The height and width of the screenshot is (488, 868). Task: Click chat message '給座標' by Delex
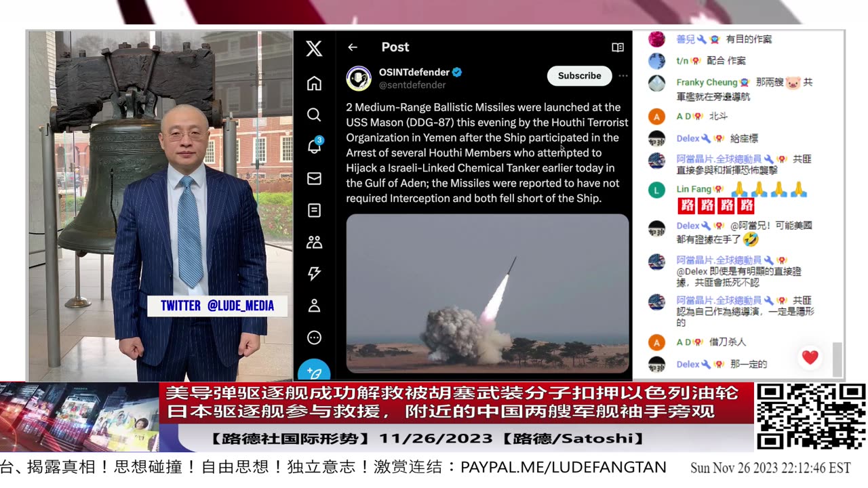click(x=744, y=138)
